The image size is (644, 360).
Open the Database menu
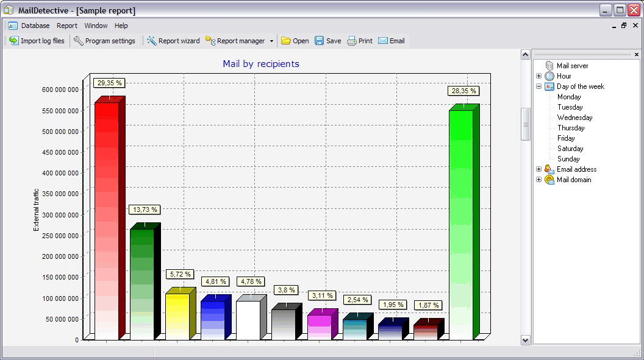[35, 26]
